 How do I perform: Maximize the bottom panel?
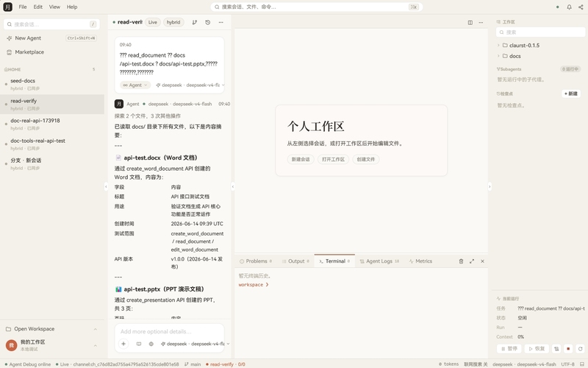(x=472, y=261)
